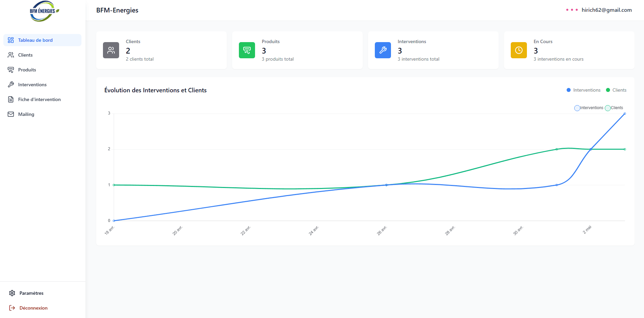Click the Paramètres gear icon

tap(12, 293)
